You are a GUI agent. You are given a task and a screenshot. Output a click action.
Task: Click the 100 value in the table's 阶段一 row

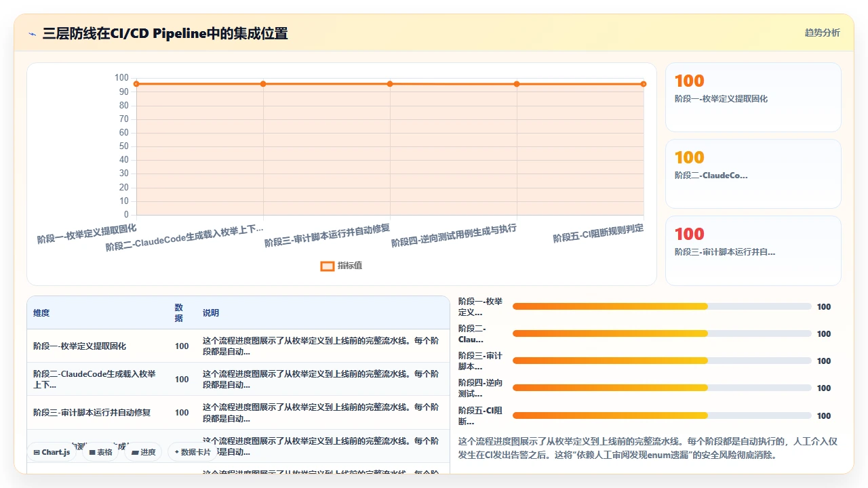pos(182,346)
